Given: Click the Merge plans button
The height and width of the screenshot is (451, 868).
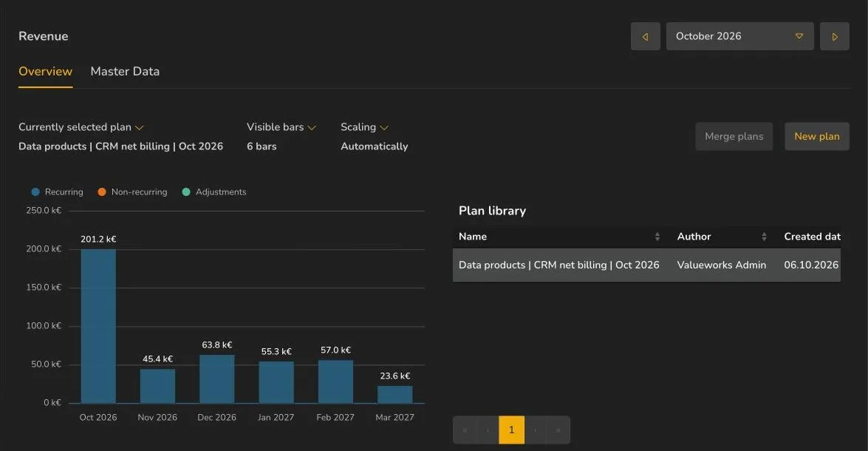Looking at the screenshot, I should click(734, 136).
